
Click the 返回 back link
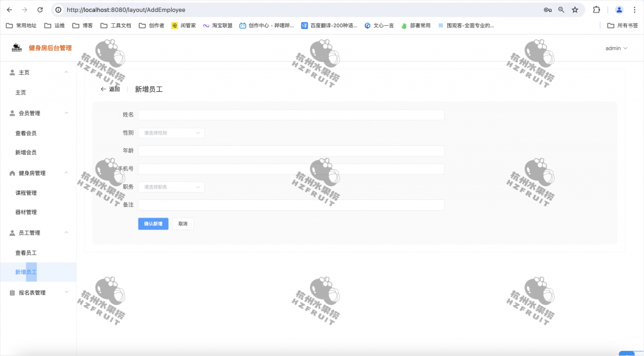[x=110, y=89]
